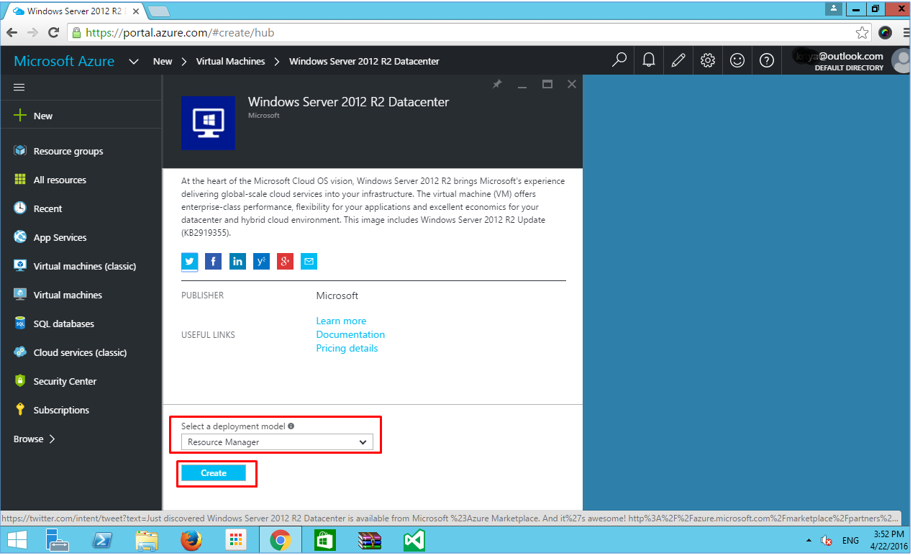The width and height of the screenshot is (911, 555).
Task: Open the Learn more link
Action: coord(341,321)
